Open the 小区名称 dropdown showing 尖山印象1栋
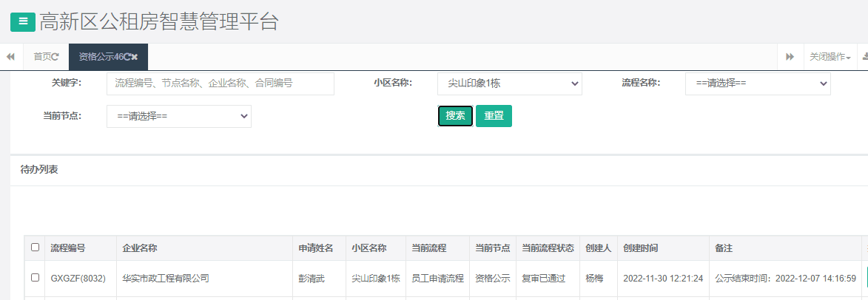 (509, 83)
